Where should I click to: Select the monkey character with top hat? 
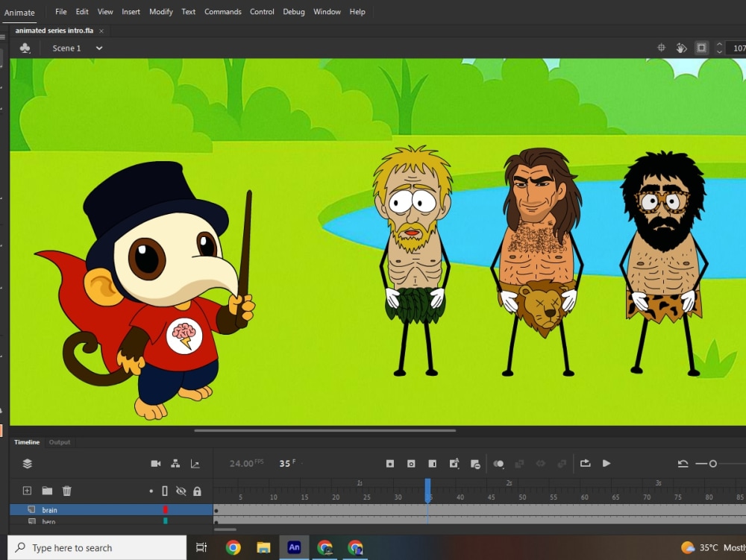(146, 291)
